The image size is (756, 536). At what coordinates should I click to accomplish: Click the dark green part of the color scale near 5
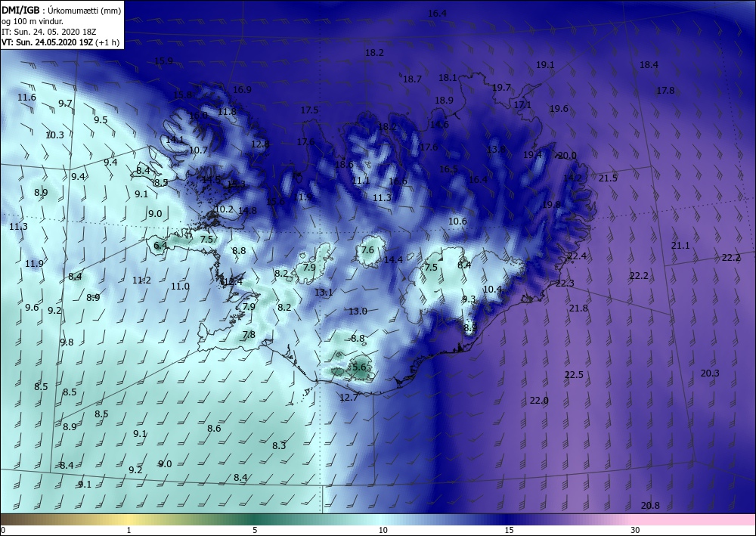255,519
